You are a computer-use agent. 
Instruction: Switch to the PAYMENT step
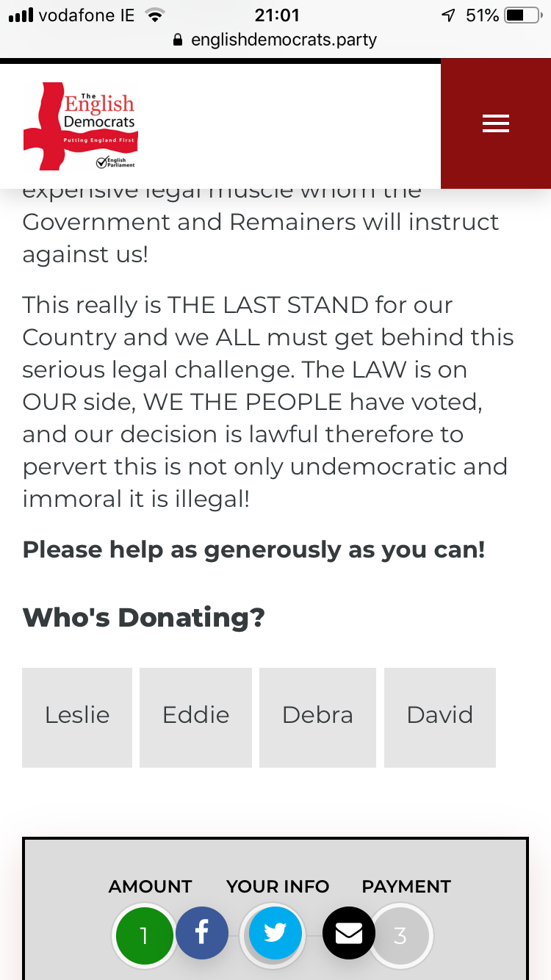(406, 887)
